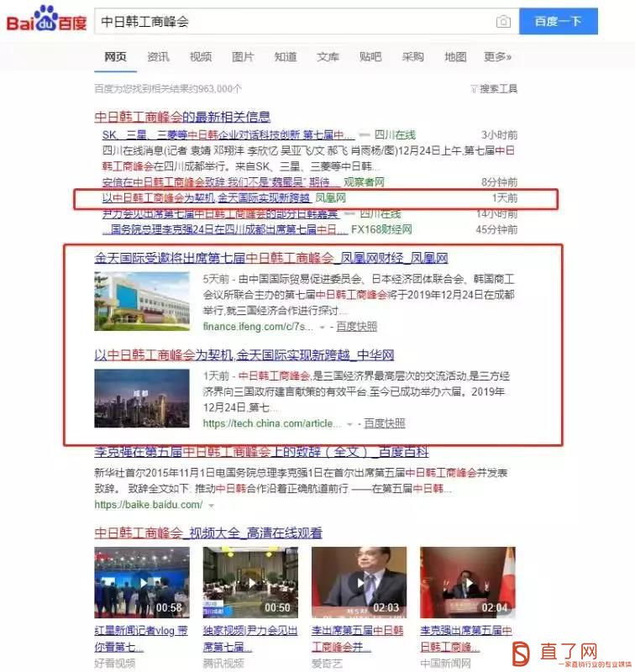This screenshot has height=672, width=635.
Task: Expand the 更多» menu
Action: [x=497, y=56]
